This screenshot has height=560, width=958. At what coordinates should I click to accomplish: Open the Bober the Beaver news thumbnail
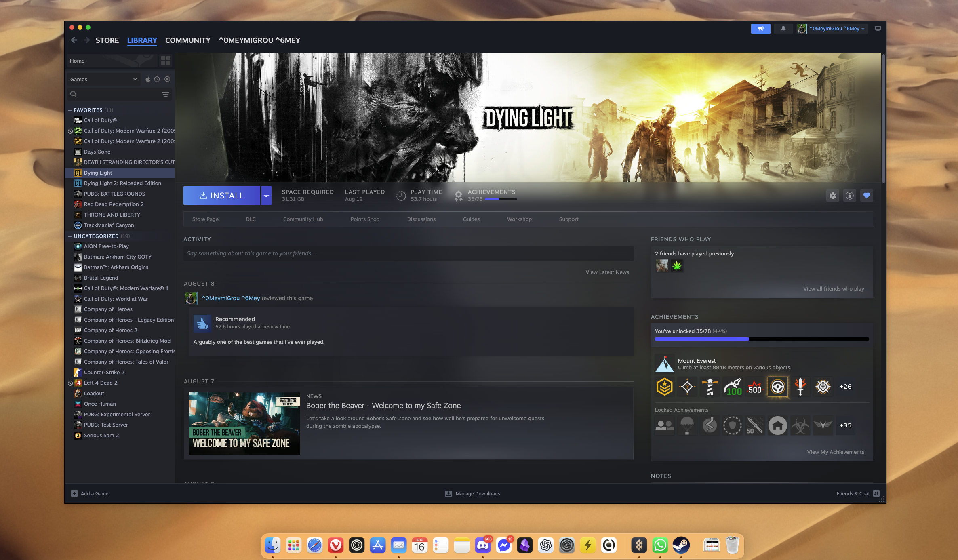click(244, 423)
